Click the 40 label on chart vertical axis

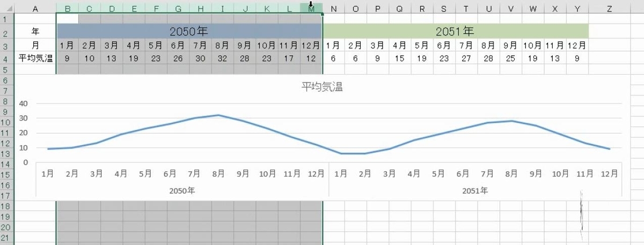pos(24,103)
